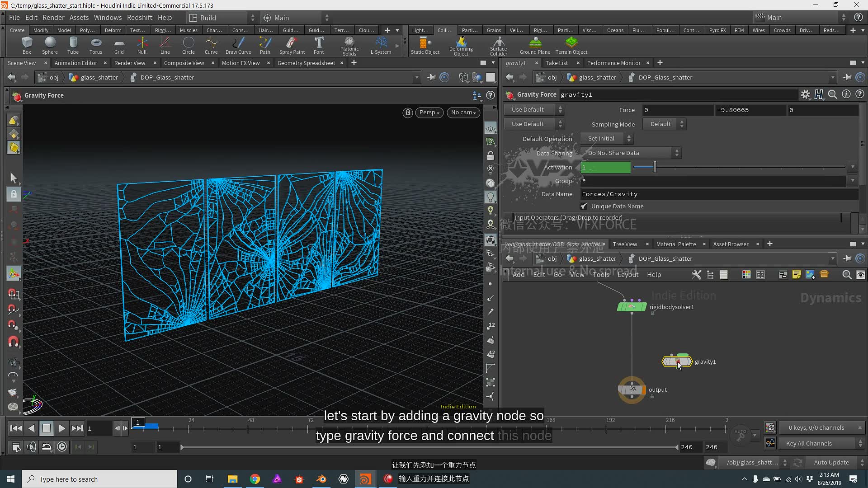
Task: Add a Surface Collider
Action: point(499,46)
